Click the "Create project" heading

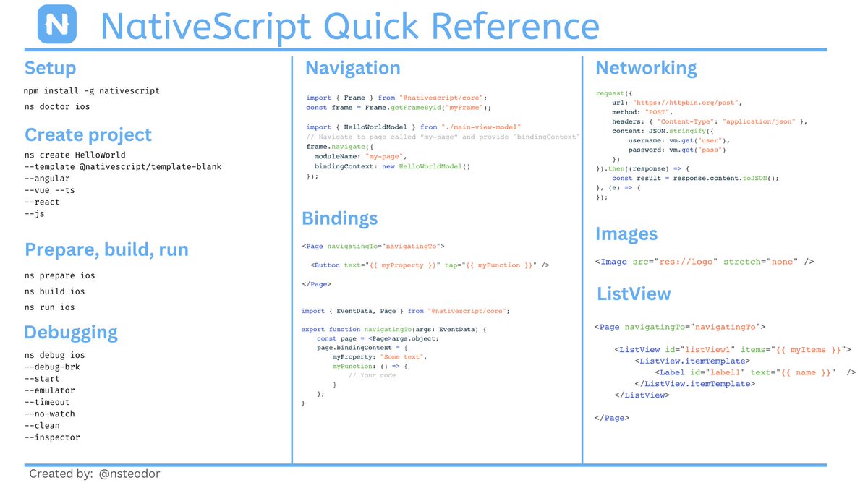pos(88,134)
